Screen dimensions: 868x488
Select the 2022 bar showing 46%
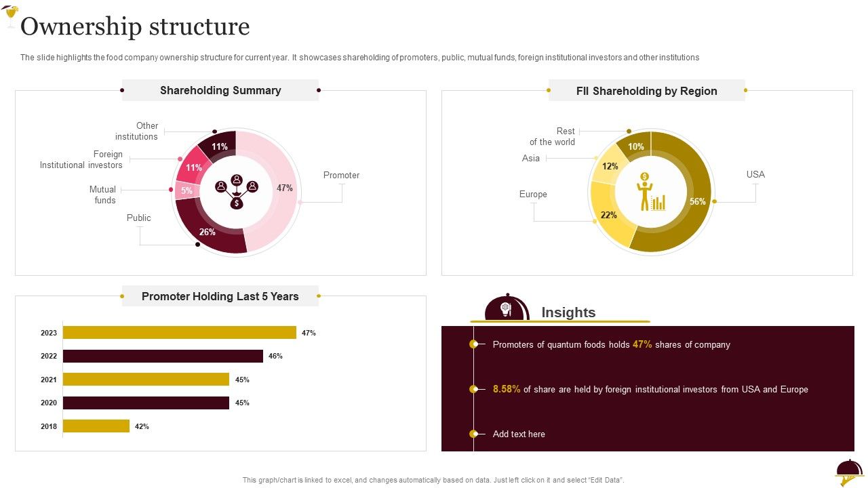point(163,356)
